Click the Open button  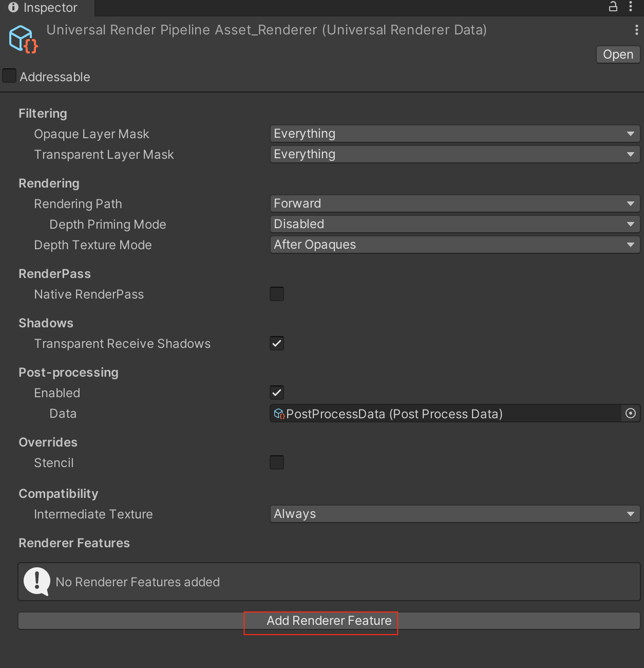coord(618,54)
